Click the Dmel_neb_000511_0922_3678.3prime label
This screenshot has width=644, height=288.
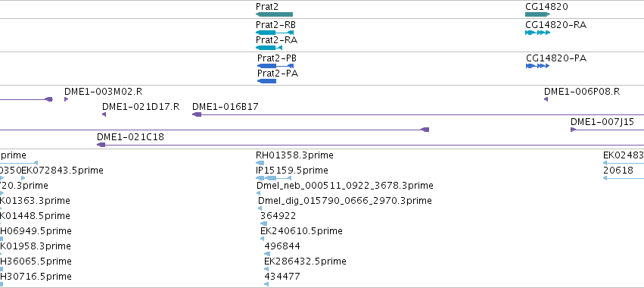345,186
